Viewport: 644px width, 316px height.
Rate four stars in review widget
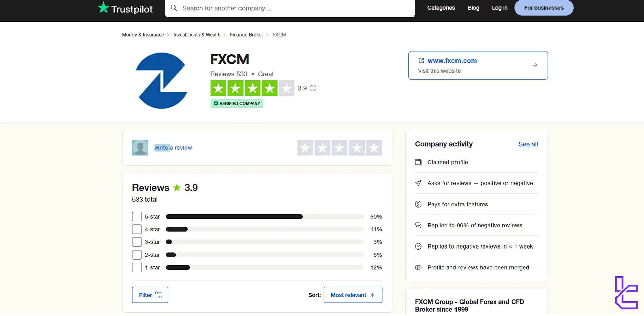(x=357, y=148)
